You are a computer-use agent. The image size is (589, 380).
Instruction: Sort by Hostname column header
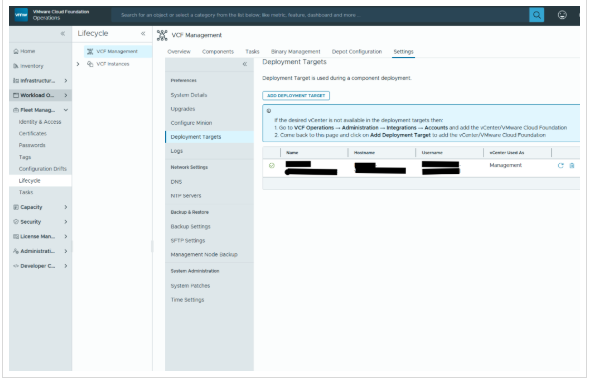click(364, 153)
